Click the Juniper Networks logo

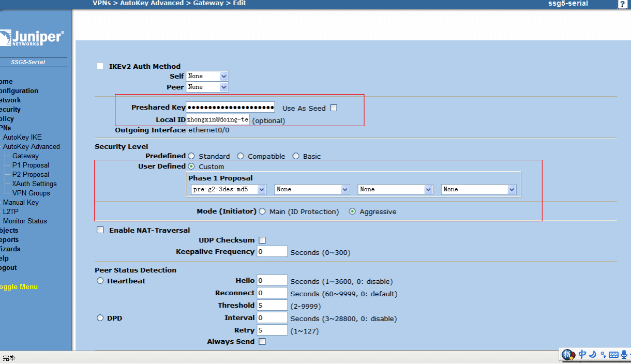[x=32, y=38]
